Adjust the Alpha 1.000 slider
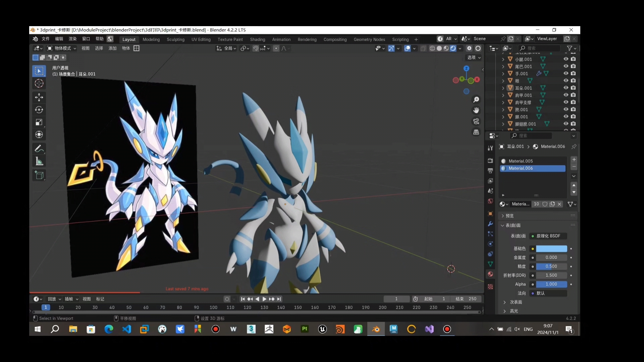 pos(551,284)
